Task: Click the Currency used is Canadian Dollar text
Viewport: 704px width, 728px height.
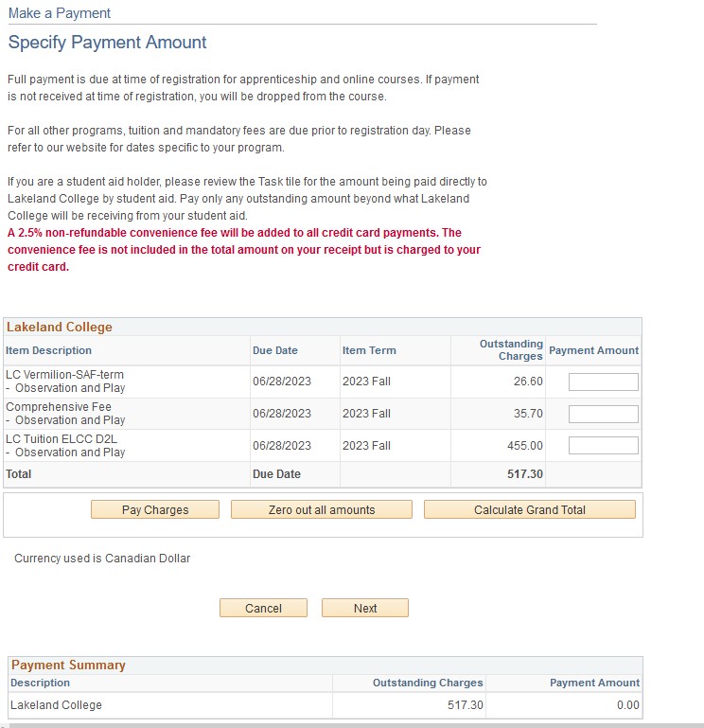Action: click(x=102, y=559)
